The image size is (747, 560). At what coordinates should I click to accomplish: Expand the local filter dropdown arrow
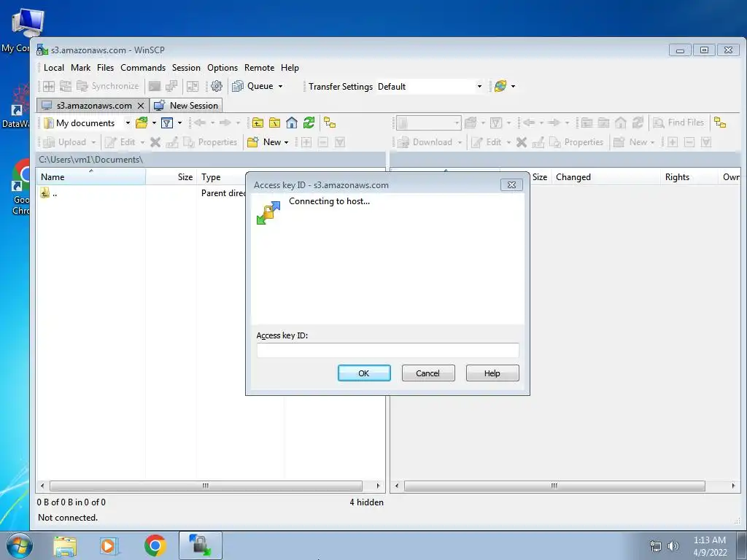tap(179, 122)
